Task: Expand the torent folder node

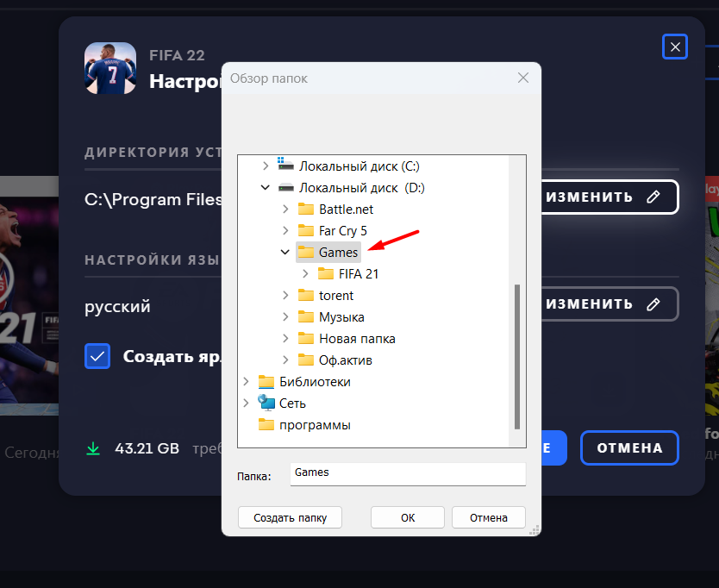Action: (x=285, y=296)
